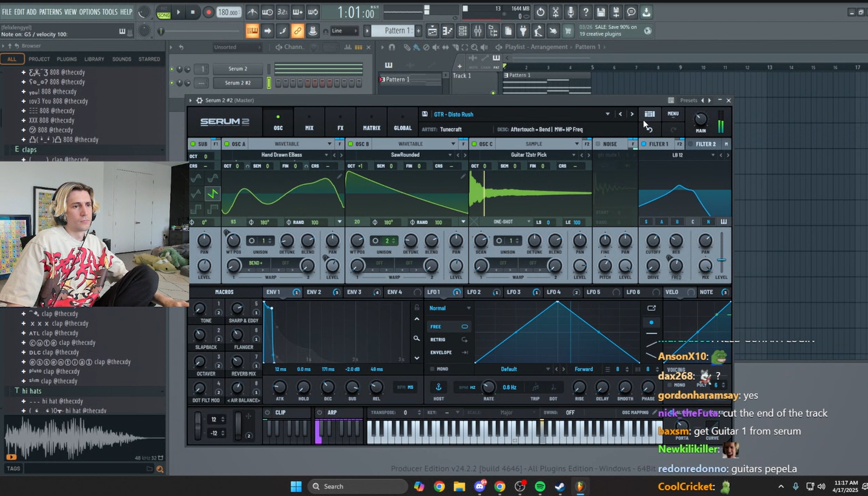The image size is (868, 496).
Task: Open the PATTERNS menu
Action: (x=50, y=12)
